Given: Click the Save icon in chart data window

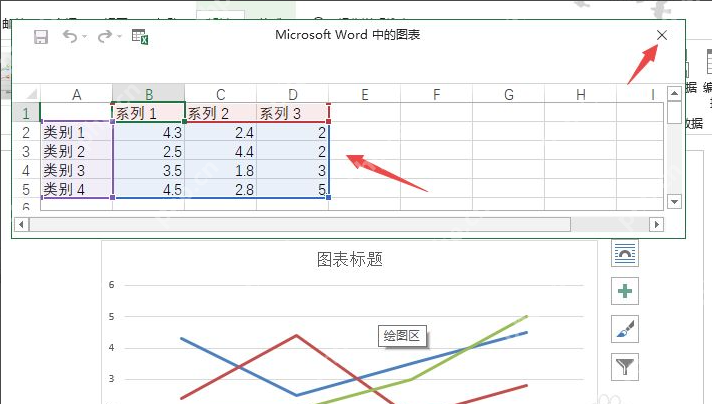Looking at the screenshot, I should pyautogui.click(x=41, y=37).
